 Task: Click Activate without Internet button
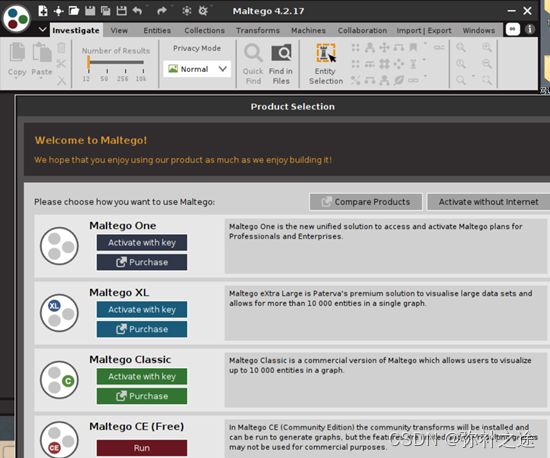coord(488,202)
